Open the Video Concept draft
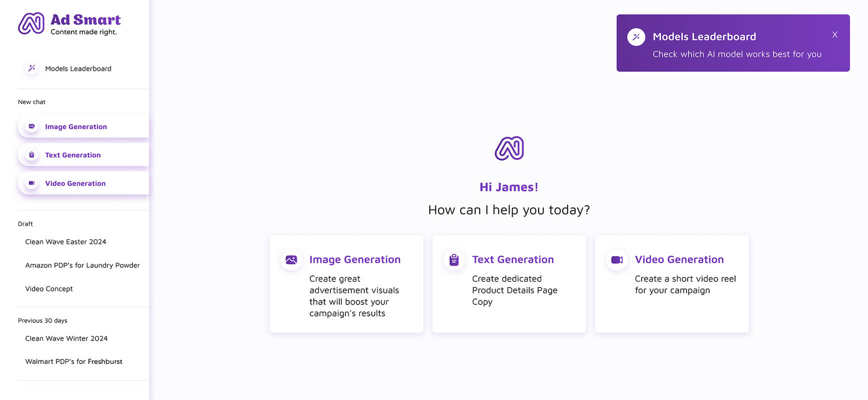Viewport: 868px width, 400px height. pos(49,288)
